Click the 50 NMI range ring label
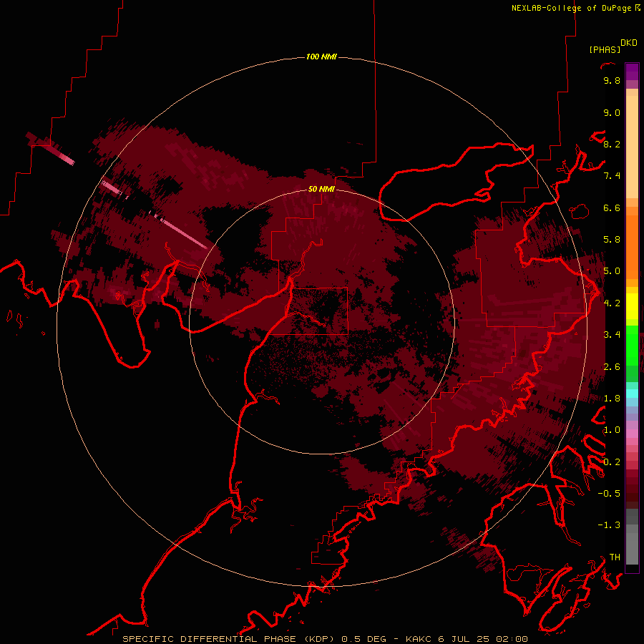This screenshot has height=644, width=644. [x=321, y=189]
